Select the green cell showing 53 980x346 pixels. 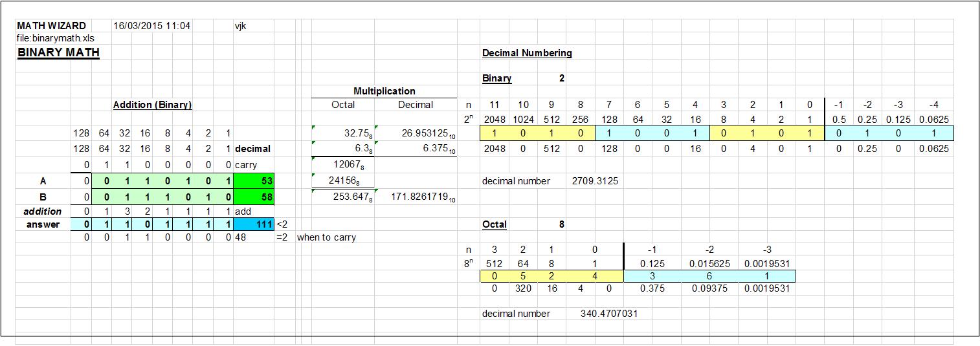[x=254, y=182]
